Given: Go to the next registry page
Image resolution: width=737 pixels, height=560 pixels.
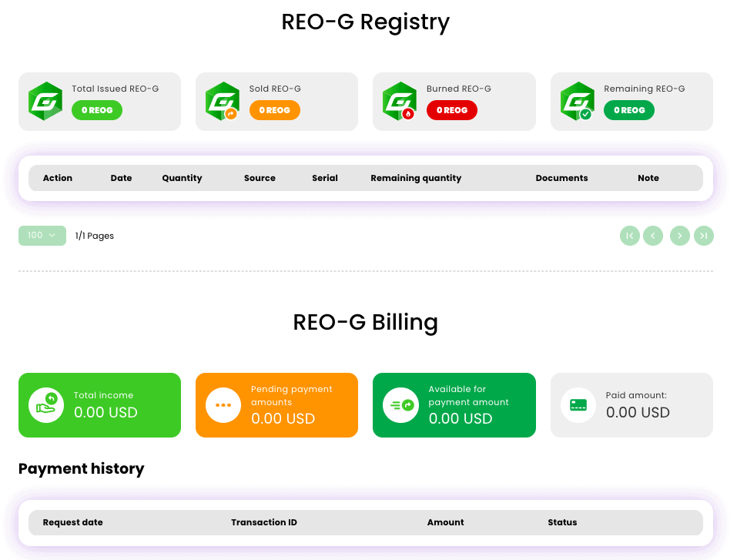Looking at the screenshot, I should [680, 236].
